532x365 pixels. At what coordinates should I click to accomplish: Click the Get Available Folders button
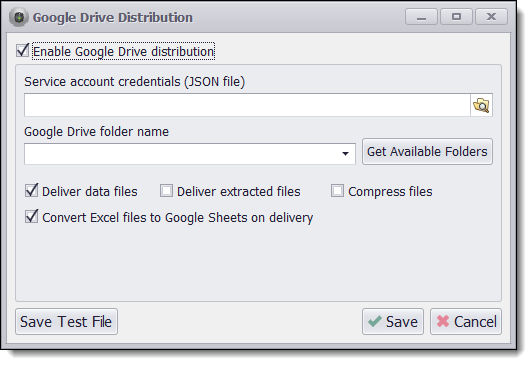(x=427, y=152)
